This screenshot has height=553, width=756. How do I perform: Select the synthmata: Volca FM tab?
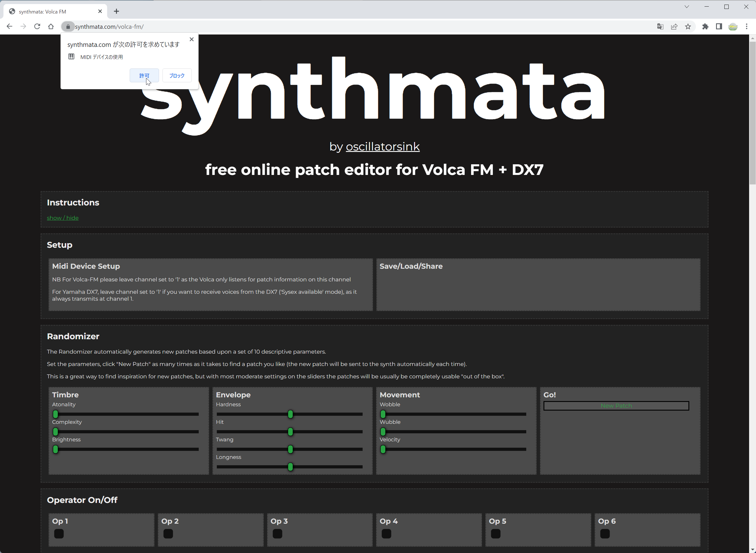pos(55,12)
